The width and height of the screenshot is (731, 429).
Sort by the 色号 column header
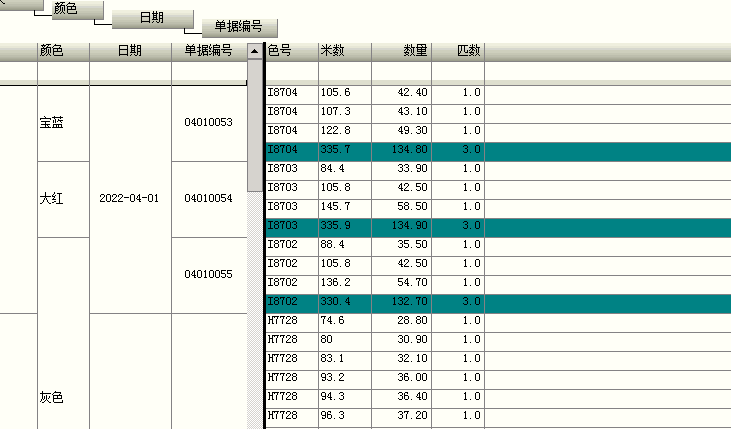click(292, 51)
